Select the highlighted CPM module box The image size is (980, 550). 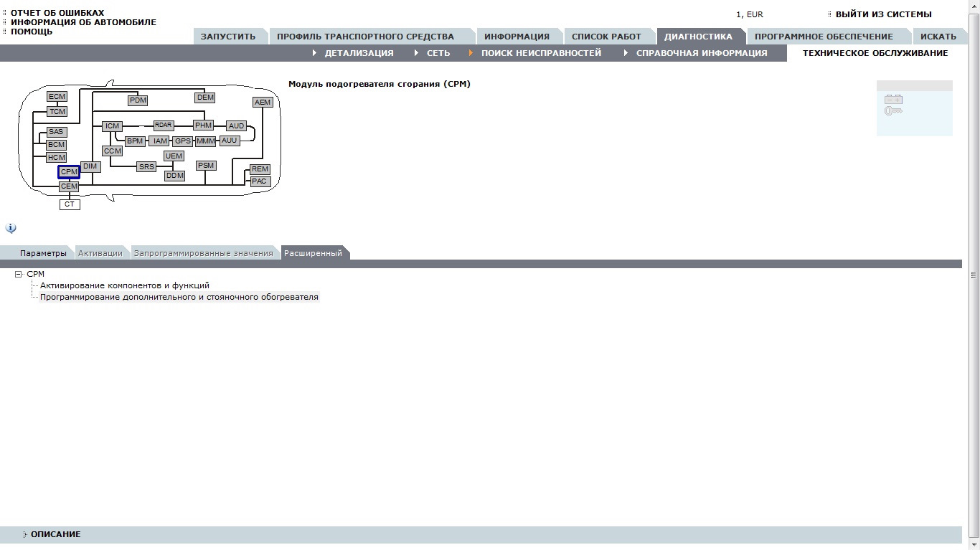69,172
